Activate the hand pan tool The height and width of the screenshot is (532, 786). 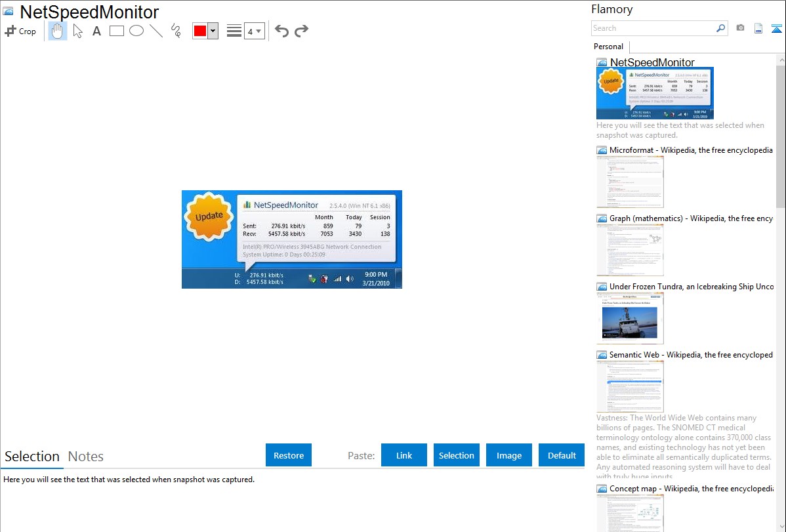coord(57,31)
